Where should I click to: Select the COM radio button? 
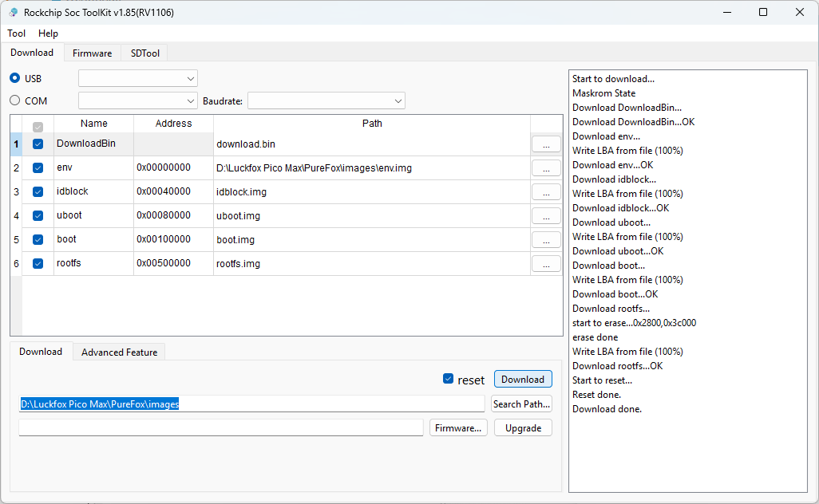(x=15, y=100)
